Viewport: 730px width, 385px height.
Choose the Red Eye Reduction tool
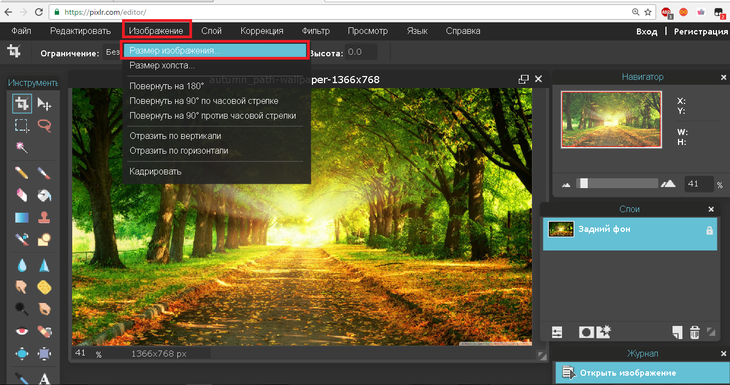(22, 331)
